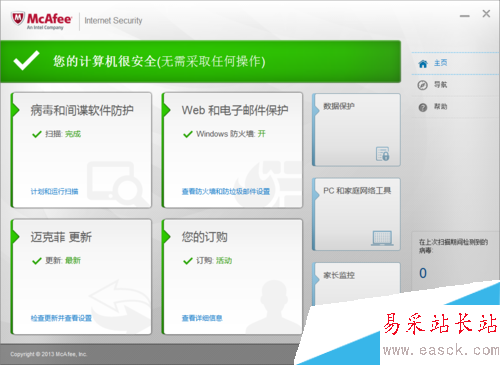Image resolution: width=500 pixels, height=365 pixels.
Task: Open the 查看详细信息 link
Action: click(x=202, y=318)
